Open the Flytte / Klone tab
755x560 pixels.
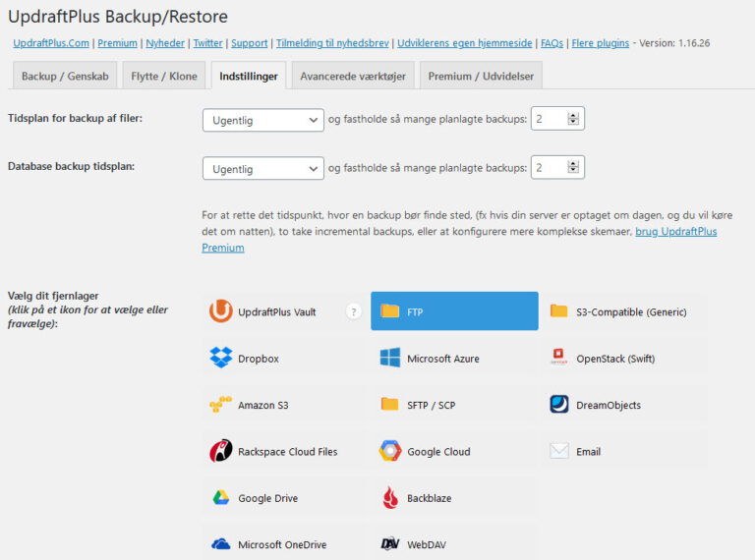164,76
